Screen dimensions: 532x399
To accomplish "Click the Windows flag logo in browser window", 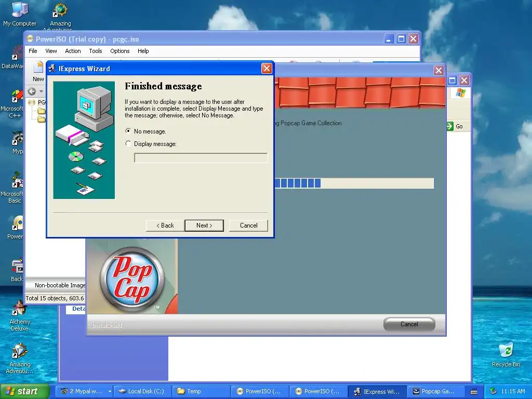I will click(x=460, y=92).
